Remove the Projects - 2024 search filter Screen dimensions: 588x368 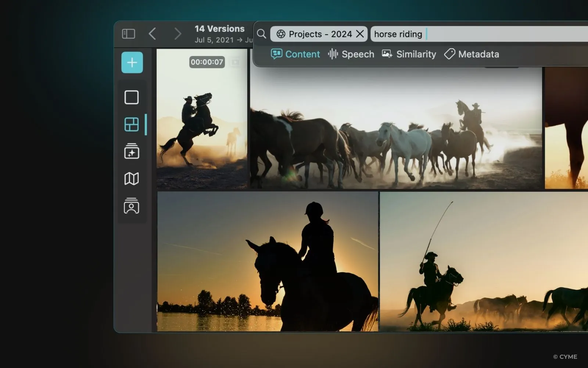coord(360,34)
